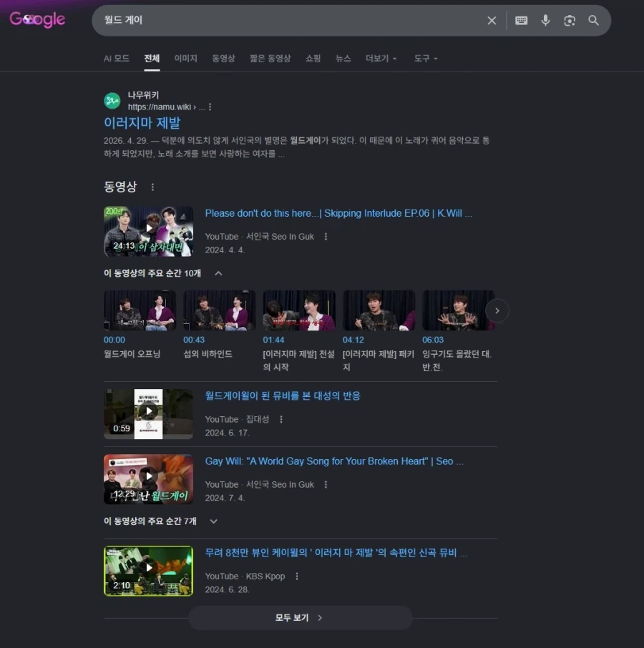Open options for the 서인국 Seo In Guk 2024. 7. 4. video

(326, 484)
